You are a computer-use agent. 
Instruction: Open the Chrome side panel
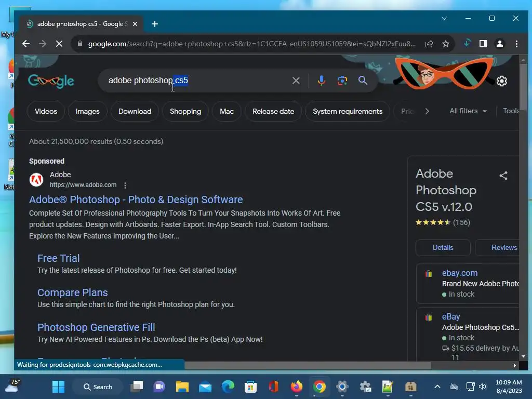tap(483, 44)
